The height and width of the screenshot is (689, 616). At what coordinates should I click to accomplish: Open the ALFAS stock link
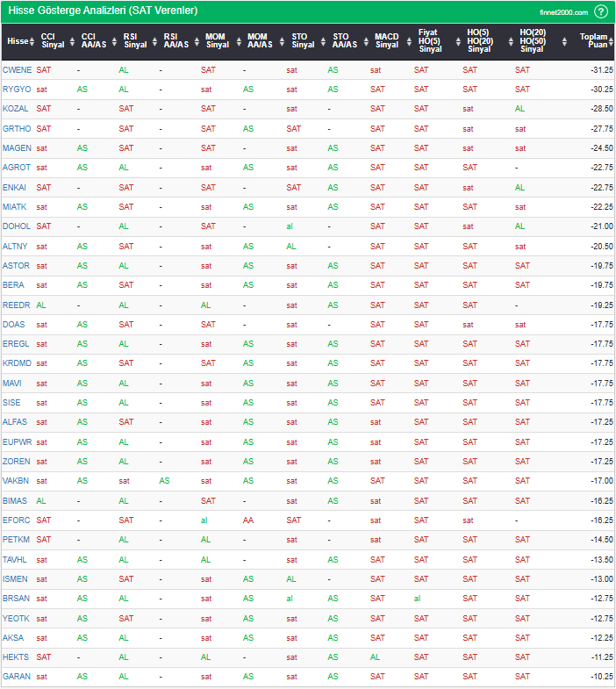[15, 422]
